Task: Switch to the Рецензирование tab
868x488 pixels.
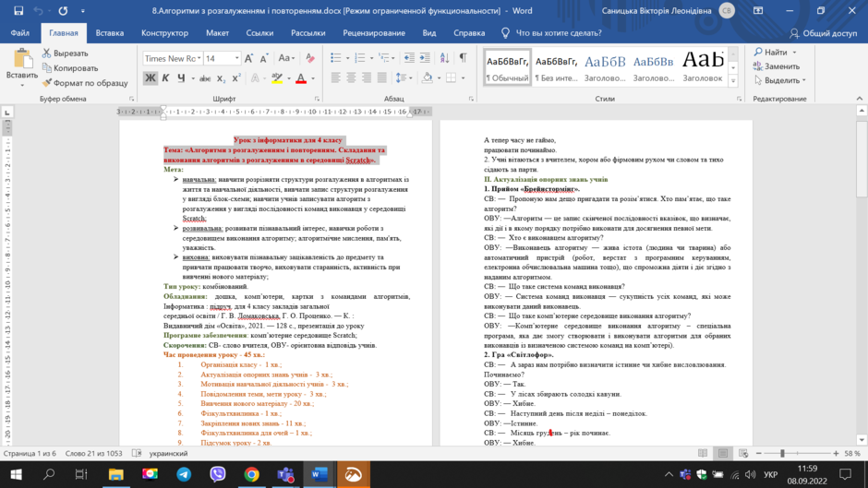Action: 374,33
